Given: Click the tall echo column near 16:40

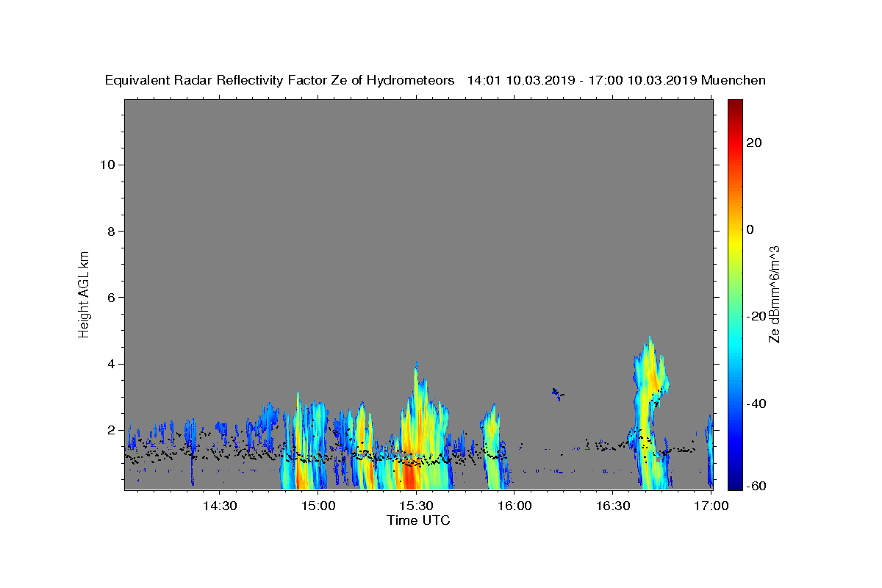Looking at the screenshot, I should (650, 412).
